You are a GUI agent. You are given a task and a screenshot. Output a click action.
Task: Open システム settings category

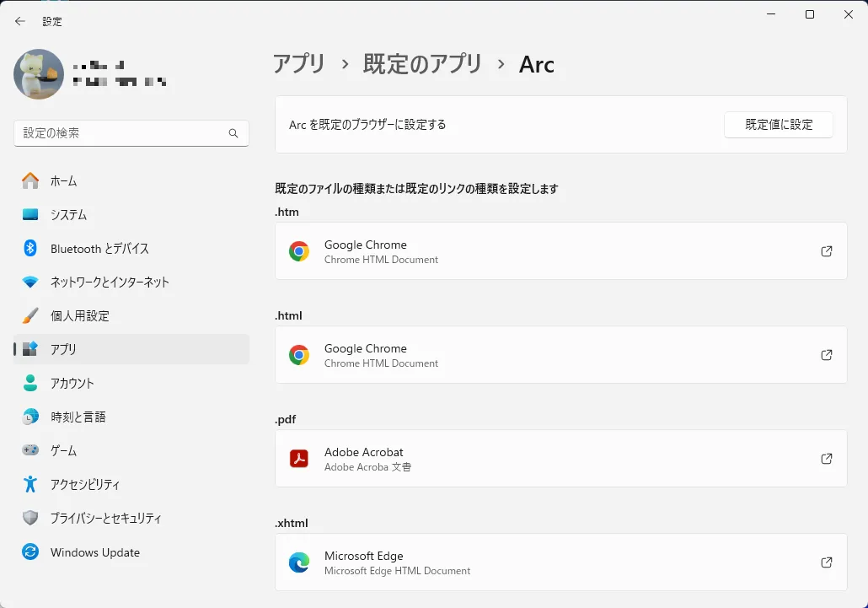tap(131, 214)
